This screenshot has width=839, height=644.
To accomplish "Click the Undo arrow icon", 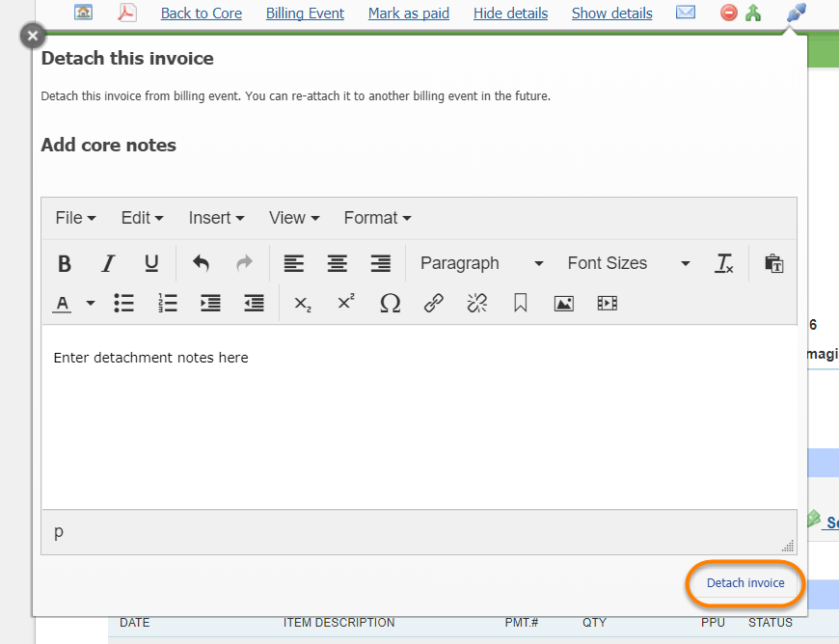I will pos(201,263).
